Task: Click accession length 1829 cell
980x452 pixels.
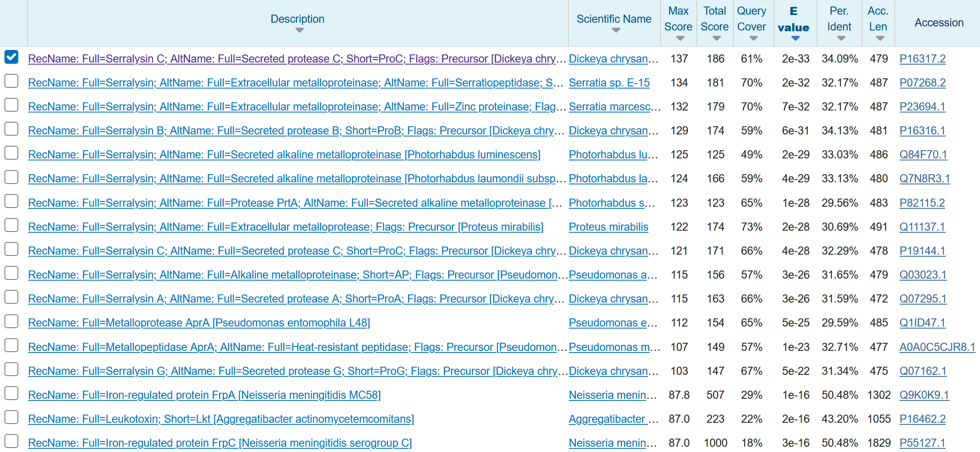Action: [879, 443]
